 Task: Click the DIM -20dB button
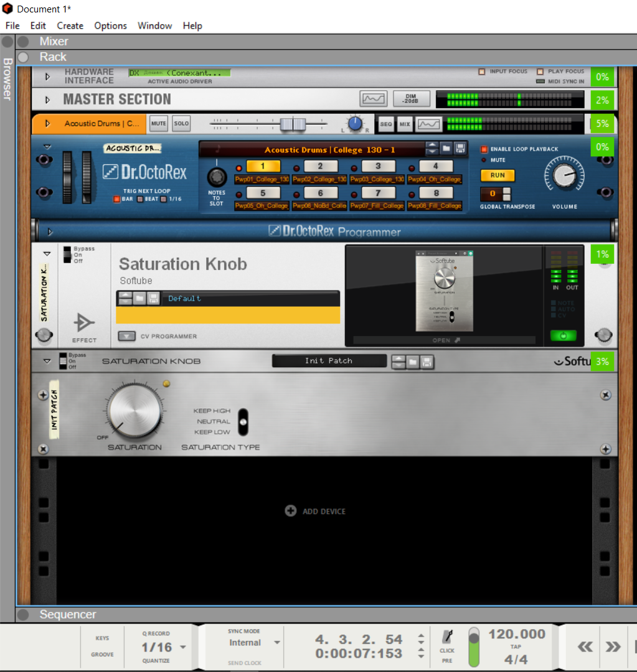(x=411, y=98)
